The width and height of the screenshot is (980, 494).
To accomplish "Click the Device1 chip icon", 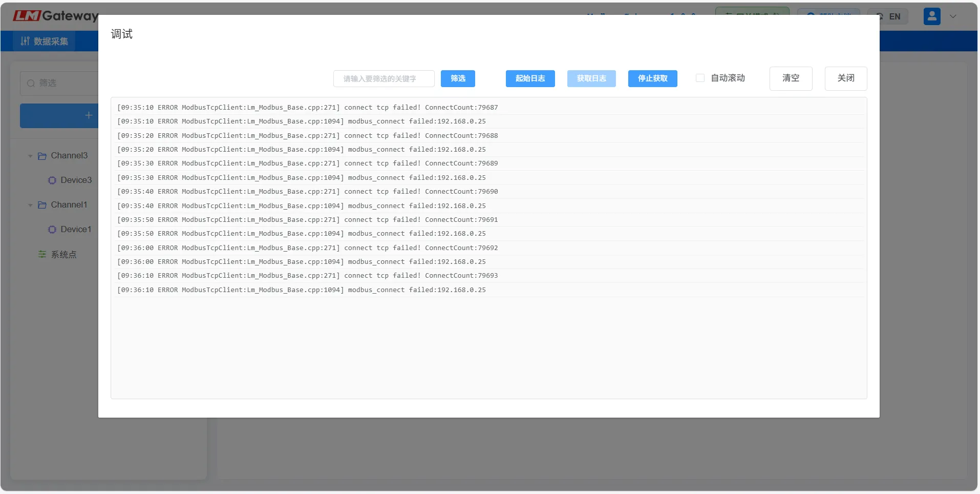I will (52, 230).
